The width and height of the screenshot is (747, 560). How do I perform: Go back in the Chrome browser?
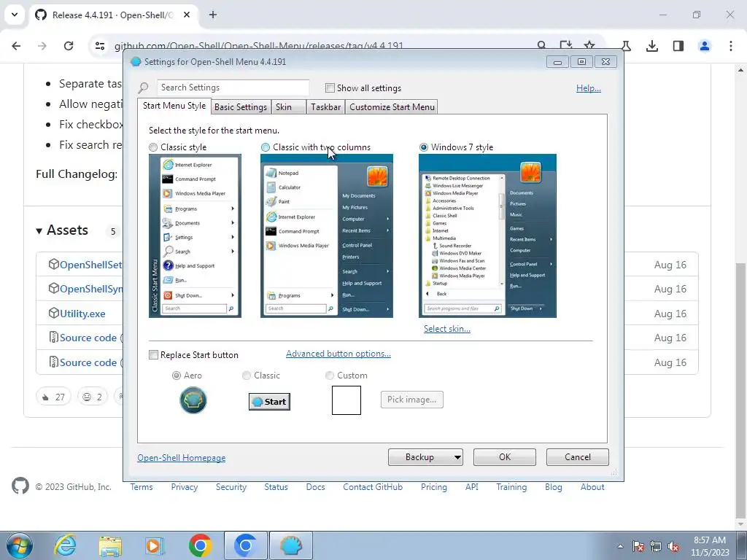16,46
